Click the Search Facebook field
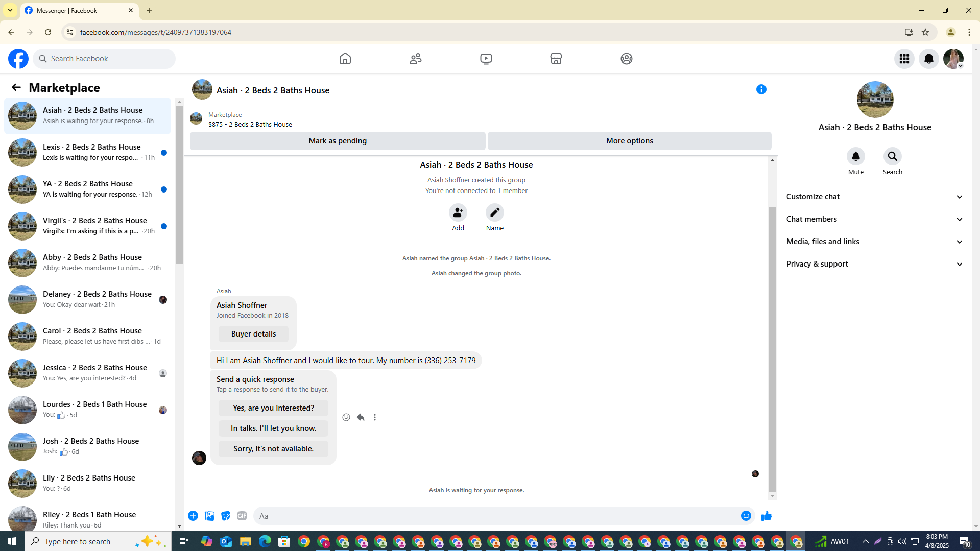980x551 pixels. point(104,59)
